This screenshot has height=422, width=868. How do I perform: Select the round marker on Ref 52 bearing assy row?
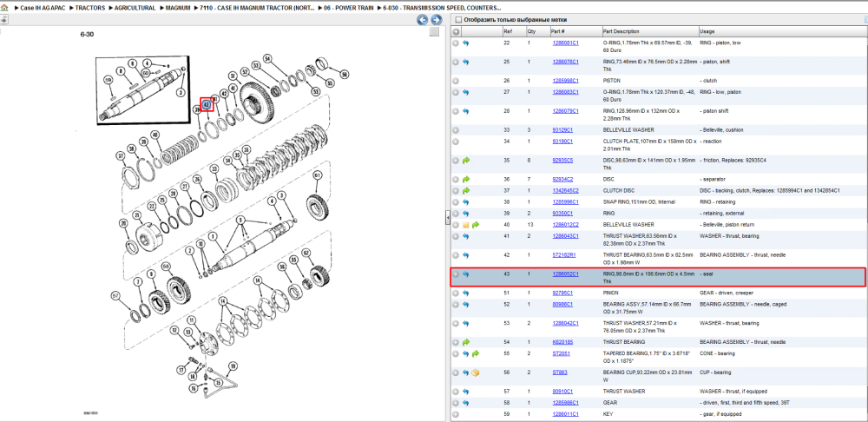pyautogui.click(x=456, y=305)
